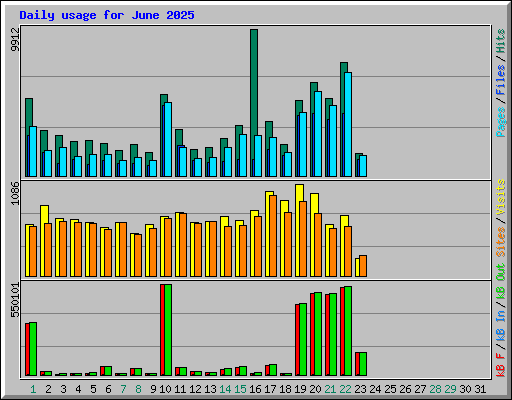The height and width of the screenshot is (400, 512).
Task: Select day 26 on the axis
Action: (x=405, y=389)
